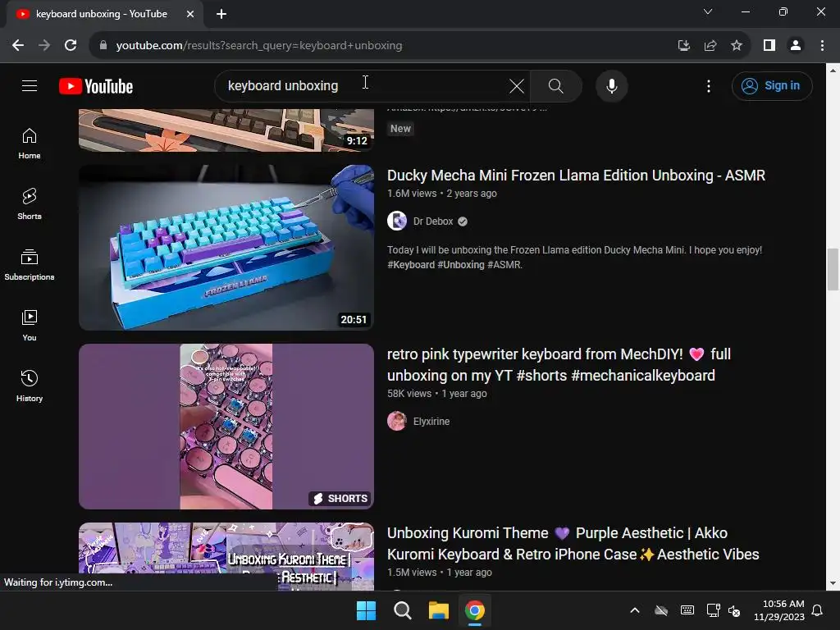840x630 pixels.
Task: Open File Explorer from taskbar
Action: [438, 610]
